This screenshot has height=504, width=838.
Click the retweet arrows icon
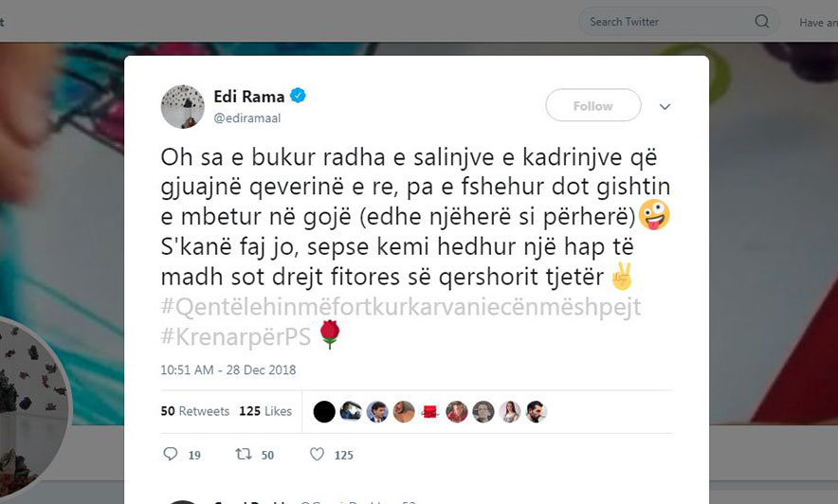pos(244,454)
